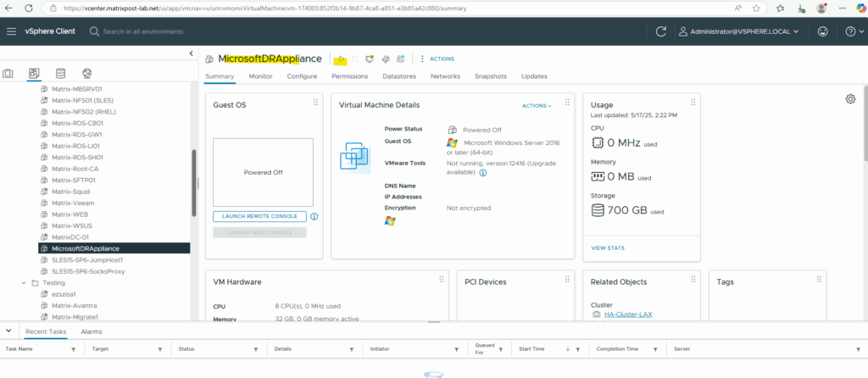Click the Take Snapshot toolbar icon

tap(400, 59)
